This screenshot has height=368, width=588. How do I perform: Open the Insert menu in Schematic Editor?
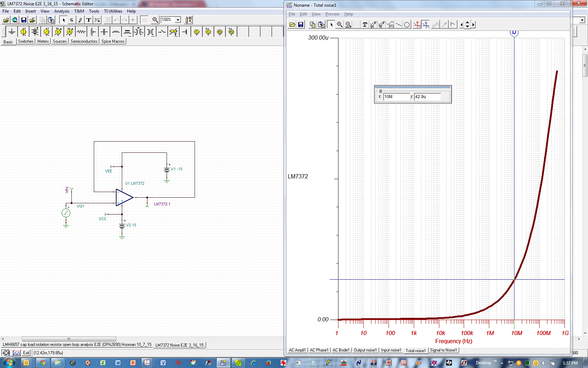click(x=30, y=11)
